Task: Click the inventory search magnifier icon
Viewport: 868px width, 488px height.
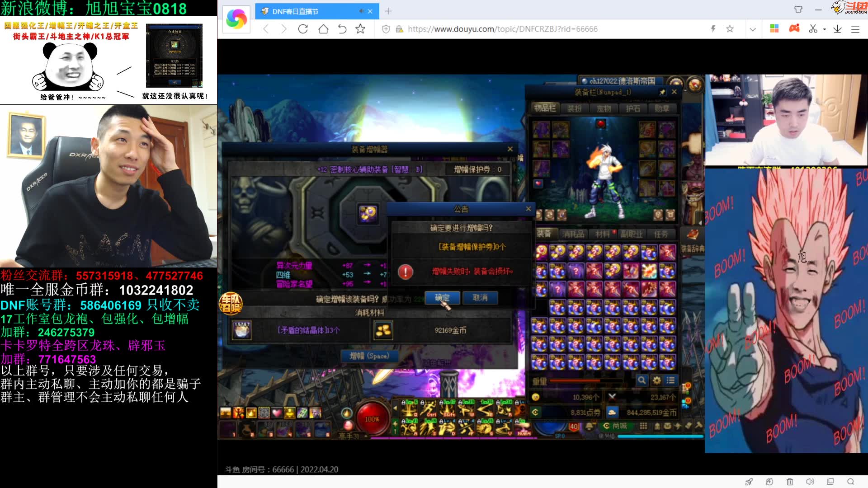Action: point(642,380)
